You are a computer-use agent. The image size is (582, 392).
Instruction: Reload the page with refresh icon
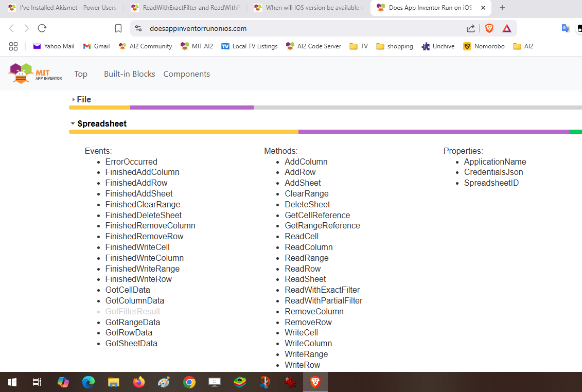[x=42, y=28]
